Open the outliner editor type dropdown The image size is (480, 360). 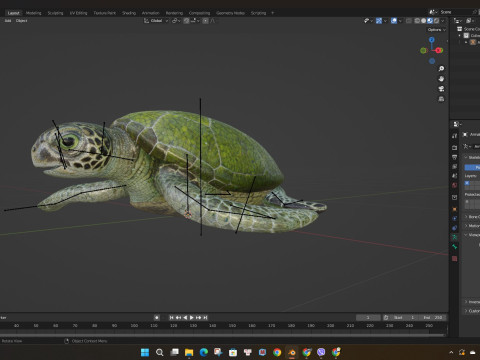(x=458, y=21)
